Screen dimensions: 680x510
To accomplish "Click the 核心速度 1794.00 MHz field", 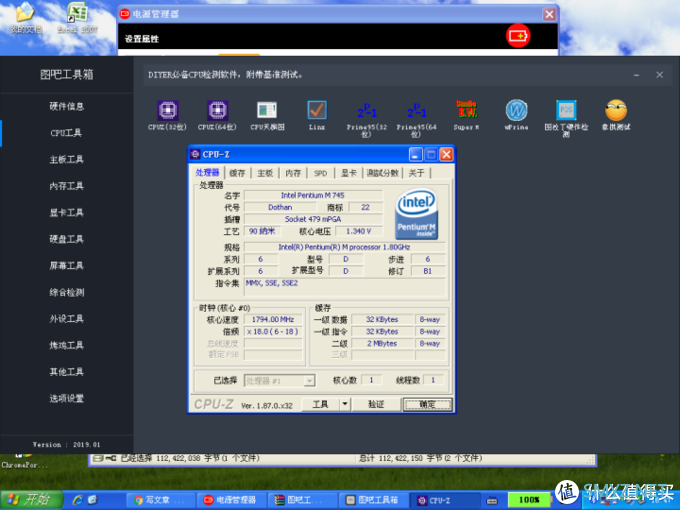I will point(273,319).
